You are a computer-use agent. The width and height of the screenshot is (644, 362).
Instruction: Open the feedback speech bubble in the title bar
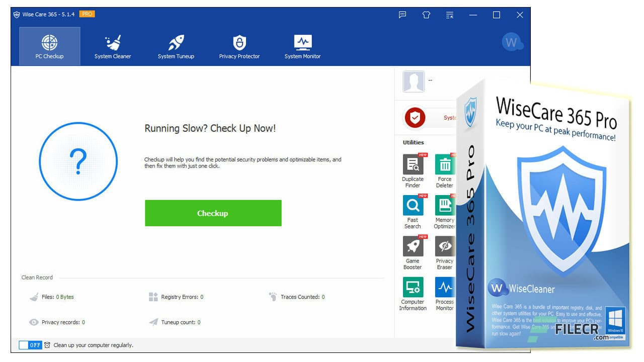[x=402, y=15]
